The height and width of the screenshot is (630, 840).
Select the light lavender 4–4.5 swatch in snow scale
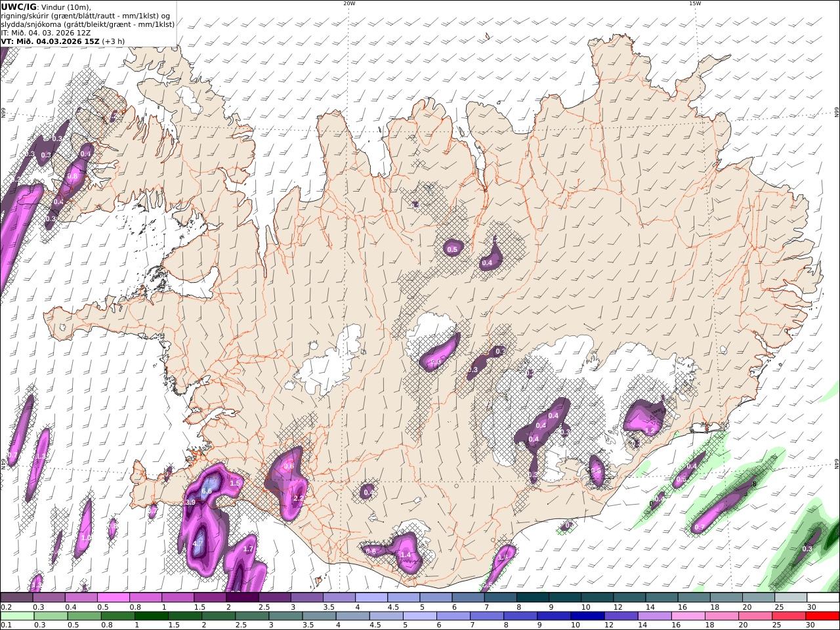pyautogui.click(x=371, y=598)
